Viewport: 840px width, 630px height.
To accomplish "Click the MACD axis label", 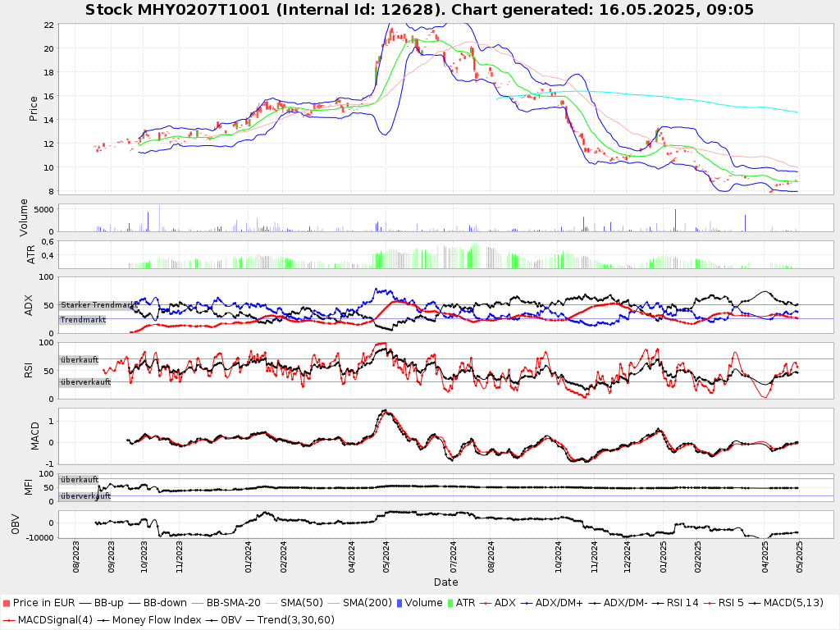I will point(34,436).
